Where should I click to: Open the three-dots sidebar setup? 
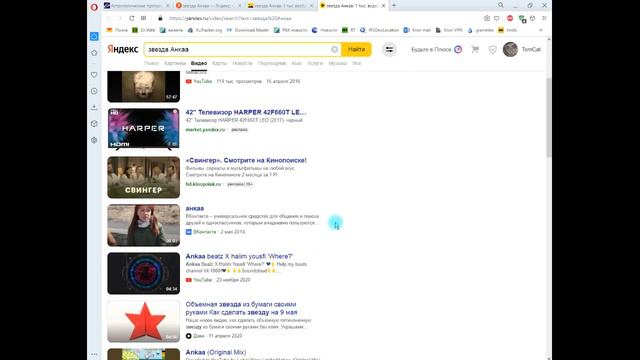tap(94, 354)
